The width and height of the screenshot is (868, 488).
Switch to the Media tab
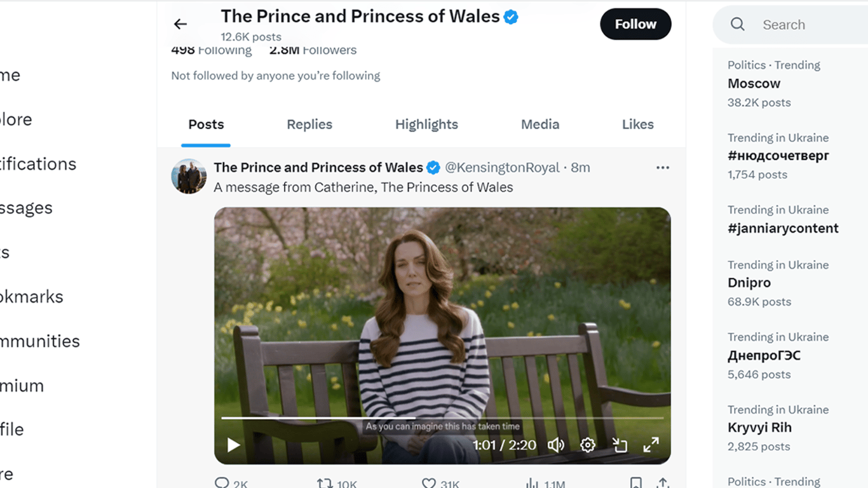(x=539, y=124)
